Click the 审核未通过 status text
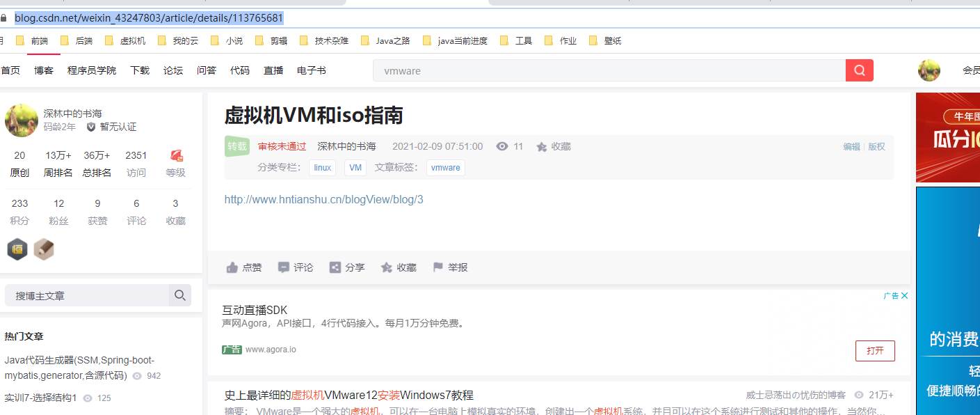 (x=282, y=146)
